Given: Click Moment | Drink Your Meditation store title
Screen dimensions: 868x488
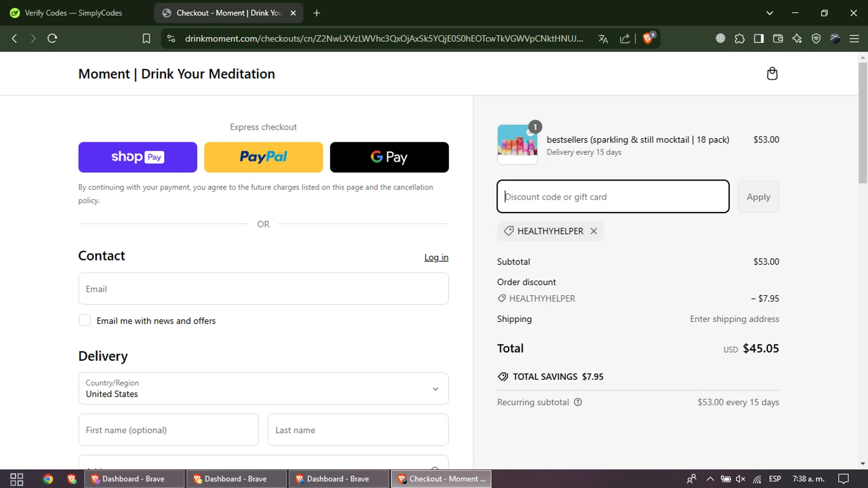Looking at the screenshot, I should pos(176,74).
